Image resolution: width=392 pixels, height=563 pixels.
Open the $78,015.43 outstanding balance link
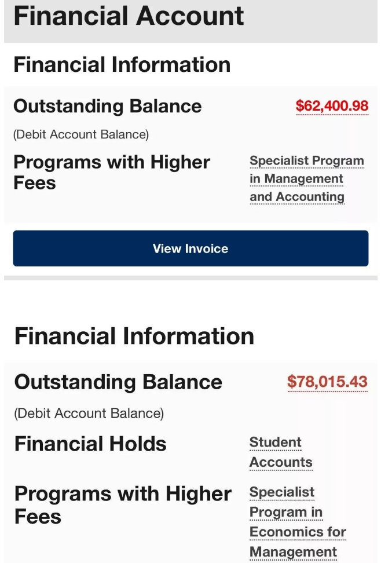pos(327,382)
